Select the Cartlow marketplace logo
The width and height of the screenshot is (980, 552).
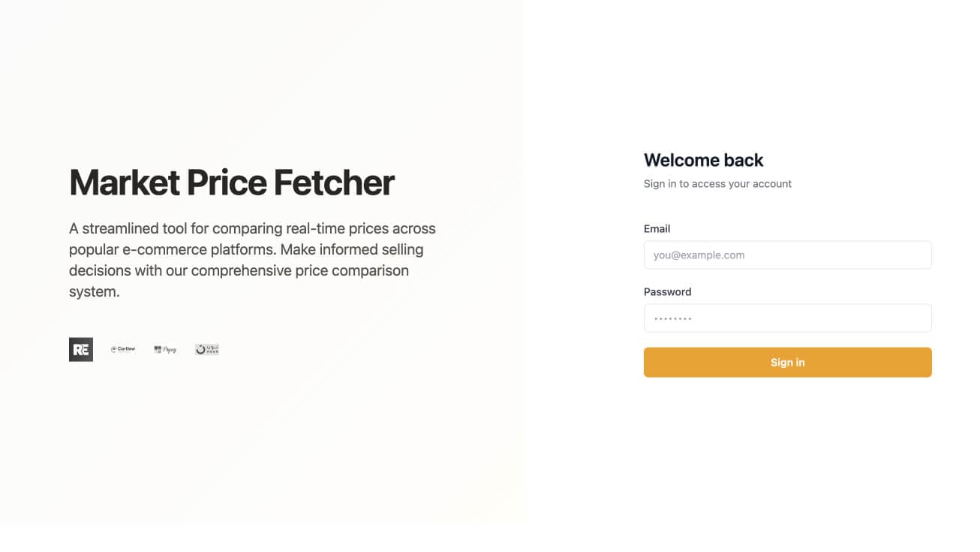point(122,349)
